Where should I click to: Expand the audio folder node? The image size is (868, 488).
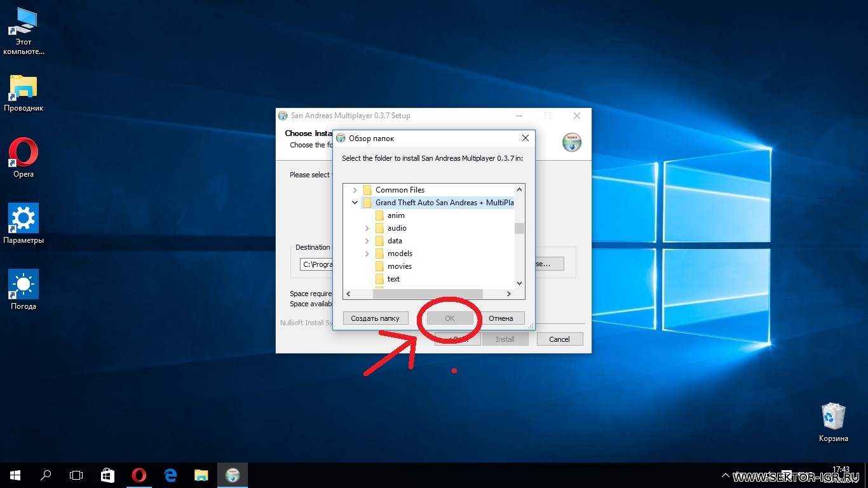[x=367, y=228]
